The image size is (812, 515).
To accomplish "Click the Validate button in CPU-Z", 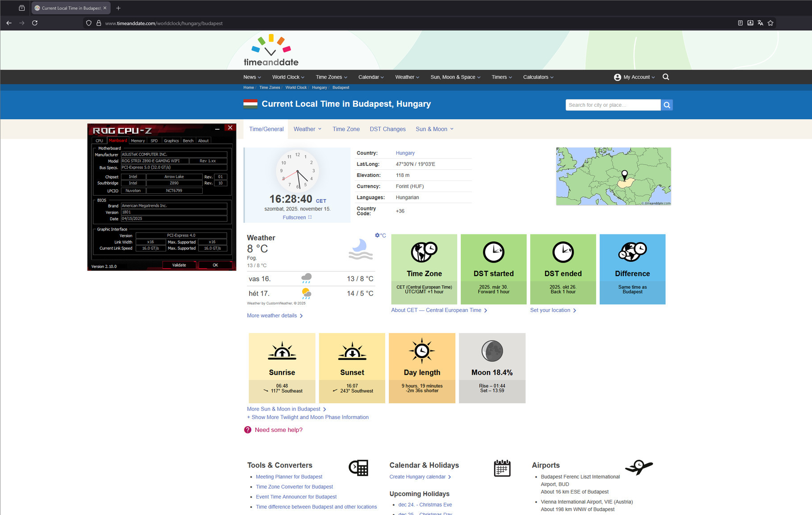I will tap(179, 265).
